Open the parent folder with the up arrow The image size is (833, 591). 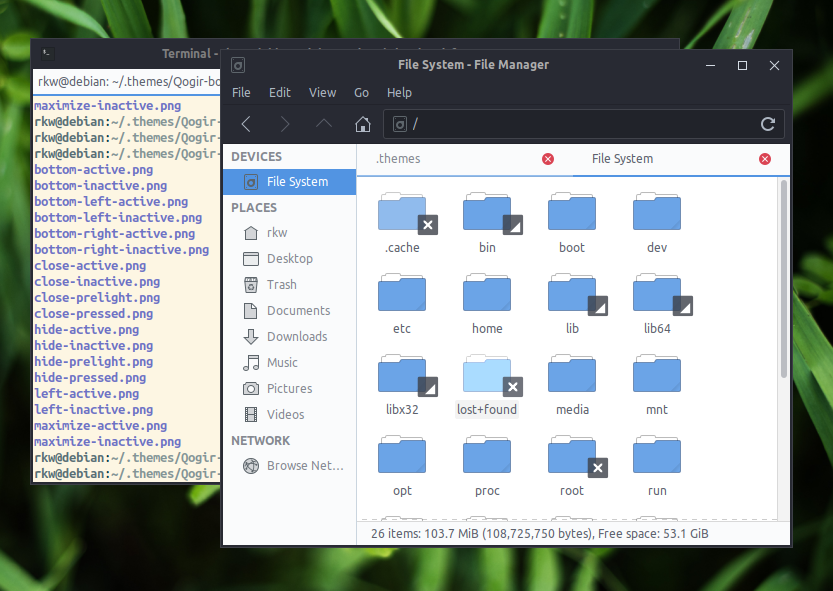click(324, 124)
